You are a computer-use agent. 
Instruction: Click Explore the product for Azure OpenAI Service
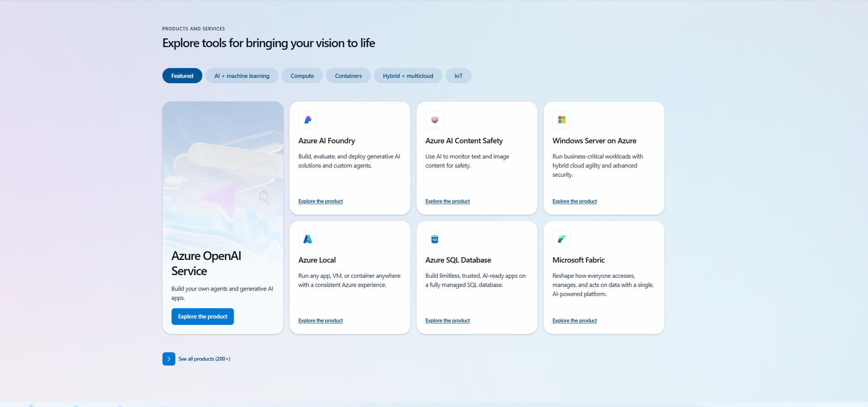[202, 316]
